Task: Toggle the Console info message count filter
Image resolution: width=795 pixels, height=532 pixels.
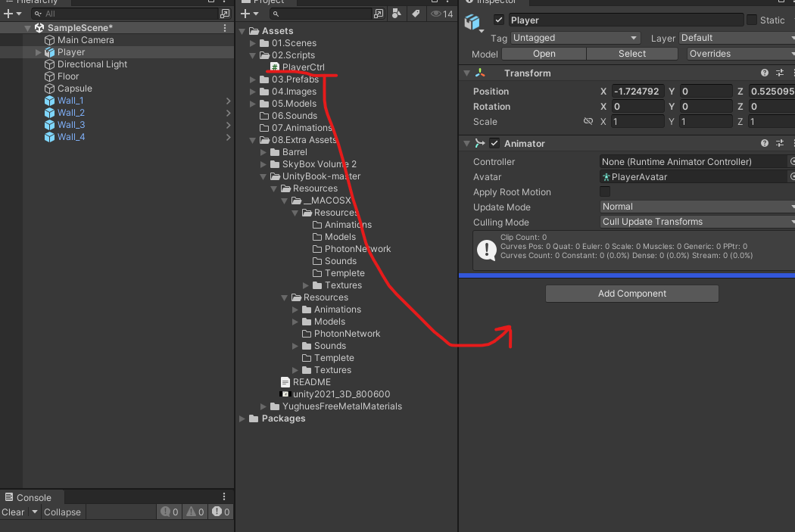Action: pos(170,512)
